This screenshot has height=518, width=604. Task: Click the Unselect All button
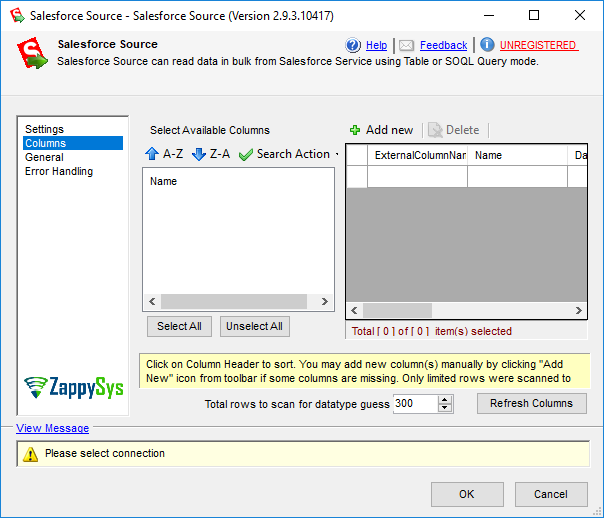pyautogui.click(x=255, y=326)
